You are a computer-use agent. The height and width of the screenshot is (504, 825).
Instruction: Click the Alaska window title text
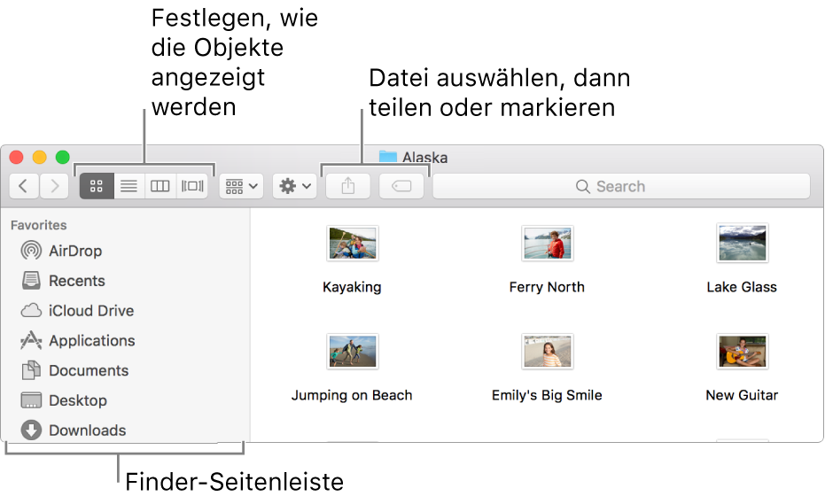click(425, 158)
